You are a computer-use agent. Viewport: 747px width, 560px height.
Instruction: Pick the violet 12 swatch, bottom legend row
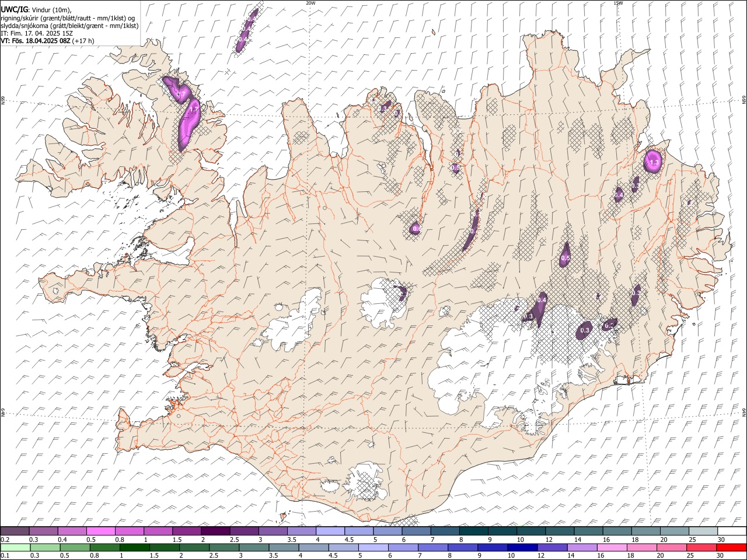552,548
